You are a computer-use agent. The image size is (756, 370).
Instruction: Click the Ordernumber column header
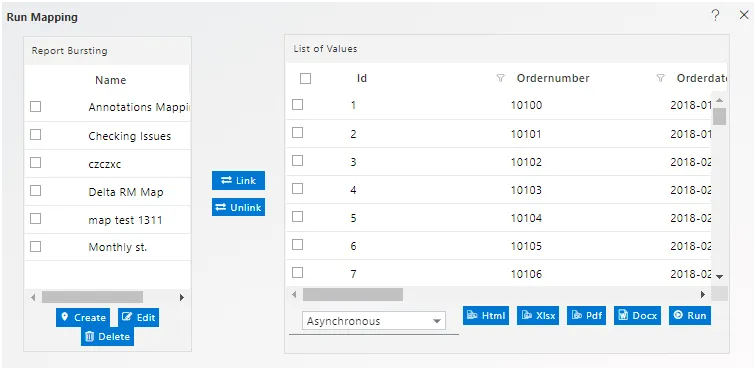553,78
